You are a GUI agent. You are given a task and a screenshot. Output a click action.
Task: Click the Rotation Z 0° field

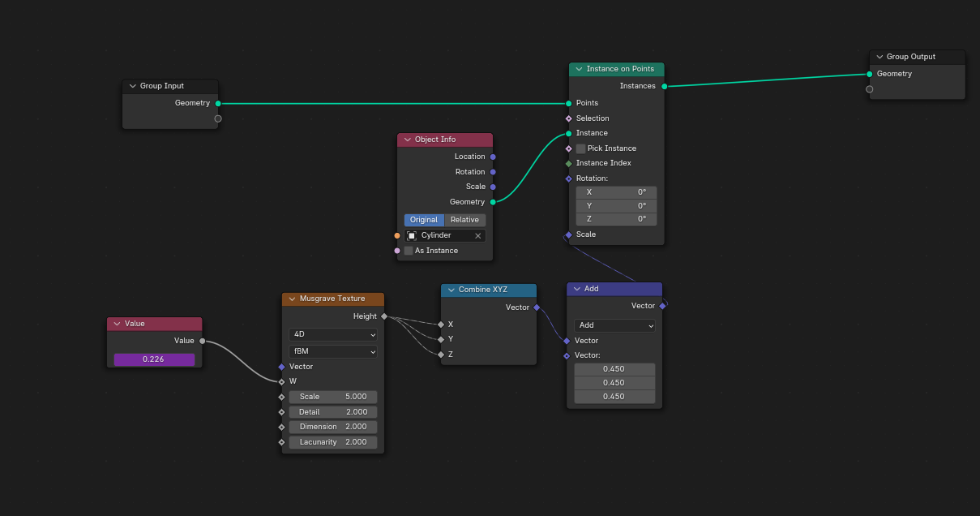[x=616, y=219]
